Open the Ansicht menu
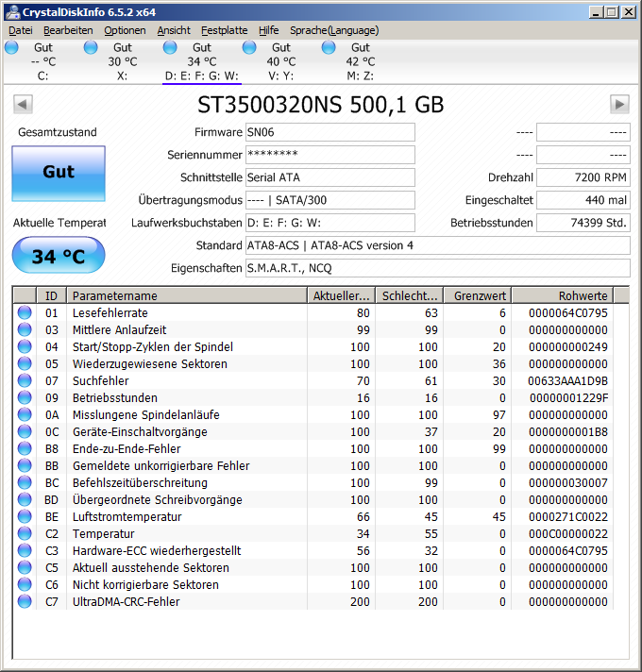 click(x=174, y=30)
